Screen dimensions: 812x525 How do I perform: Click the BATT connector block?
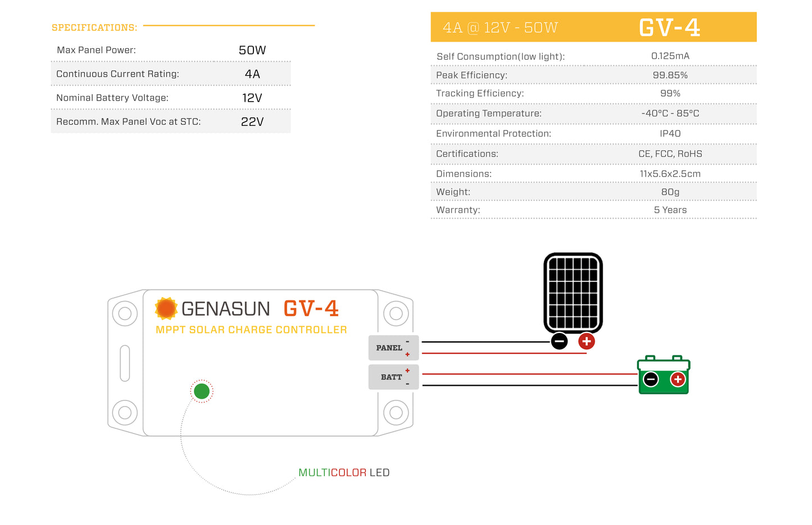393,377
